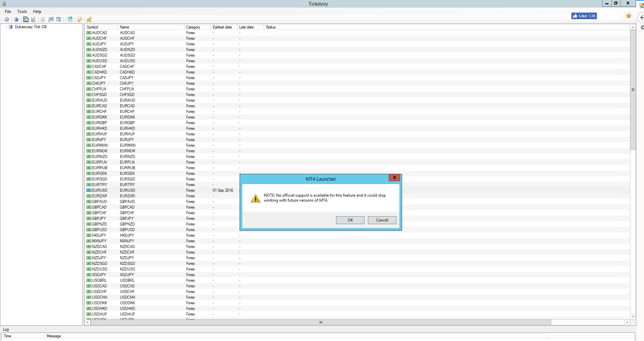Select the GBPJPY name cell
Viewport: 644px width, 341px height.
(127, 219)
